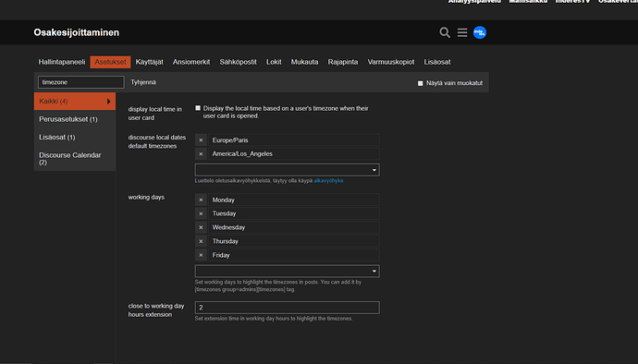Click 'discourse local dates default timezones' label

point(157,142)
